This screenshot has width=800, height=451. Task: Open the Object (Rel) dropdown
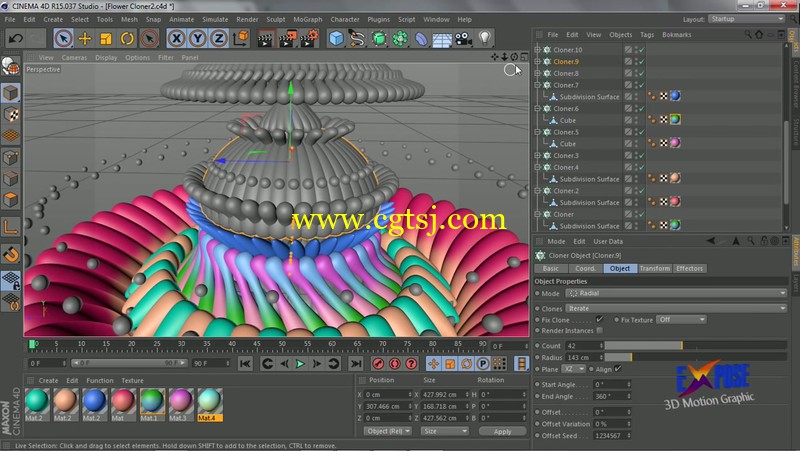(388, 431)
